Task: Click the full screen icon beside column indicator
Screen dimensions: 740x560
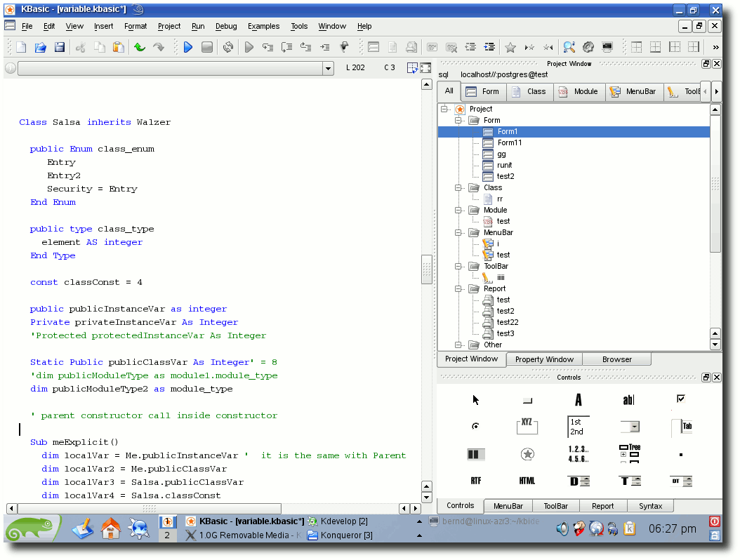Action: click(x=425, y=68)
